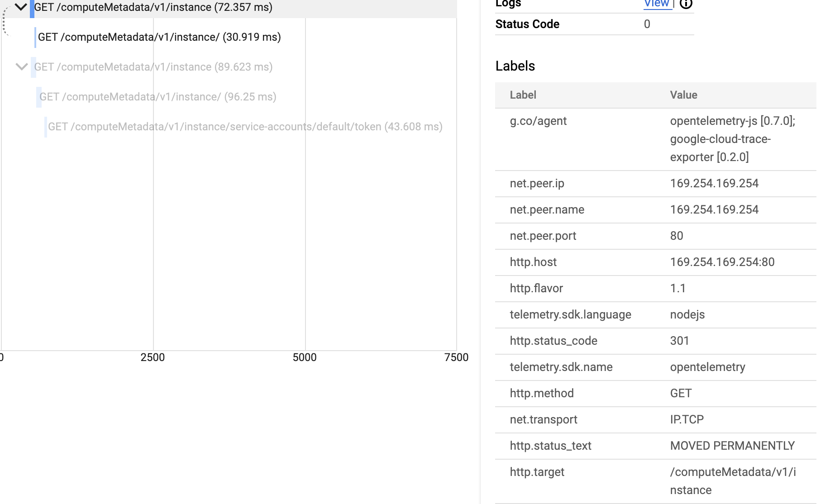The image size is (830, 504).
Task: Click the http.flavor value 1.1
Action: [x=678, y=288]
